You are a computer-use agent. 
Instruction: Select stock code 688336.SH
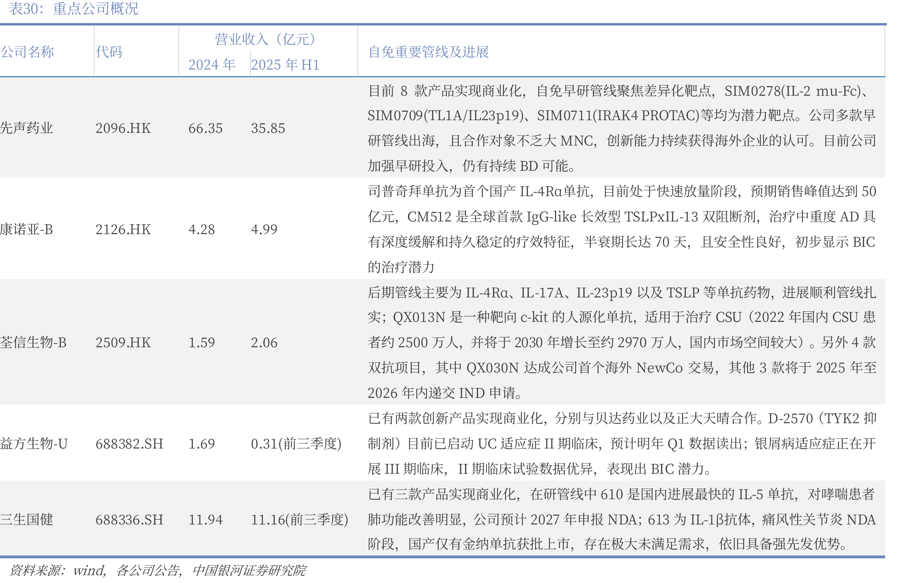point(129,519)
